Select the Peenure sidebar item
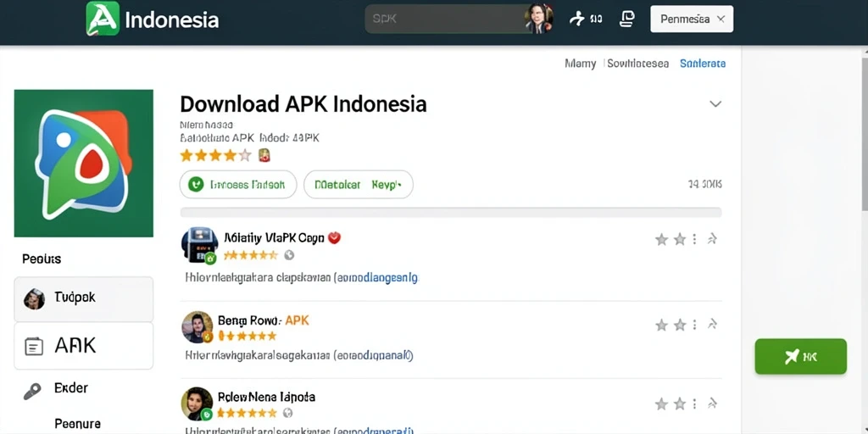Image resolution: width=868 pixels, height=434 pixels. (x=77, y=424)
